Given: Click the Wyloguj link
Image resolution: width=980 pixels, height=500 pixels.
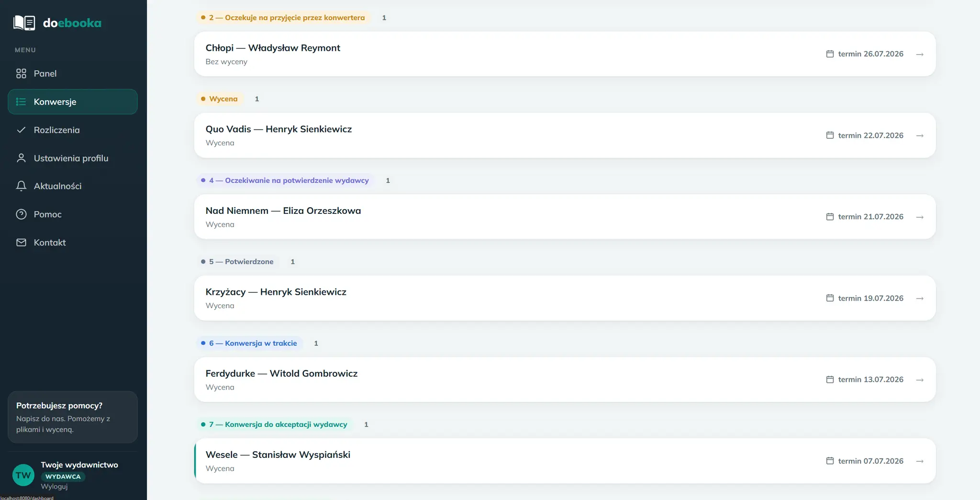Looking at the screenshot, I should [x=54, y=486].
